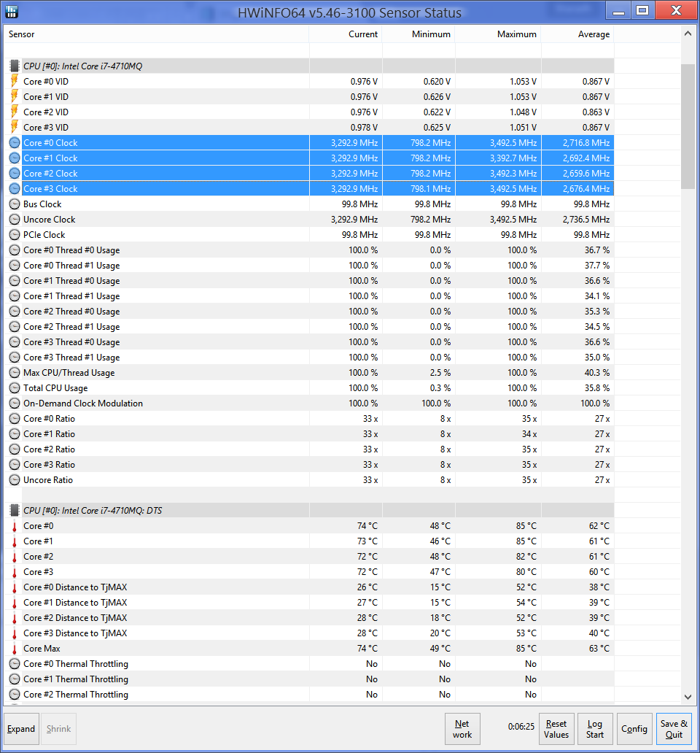Image resolution: width=700 pixels, height=753 pixels.
Task: Click the Uncore Clock average value 2,736.5 MHz
Action: click(x=586, y=220)
